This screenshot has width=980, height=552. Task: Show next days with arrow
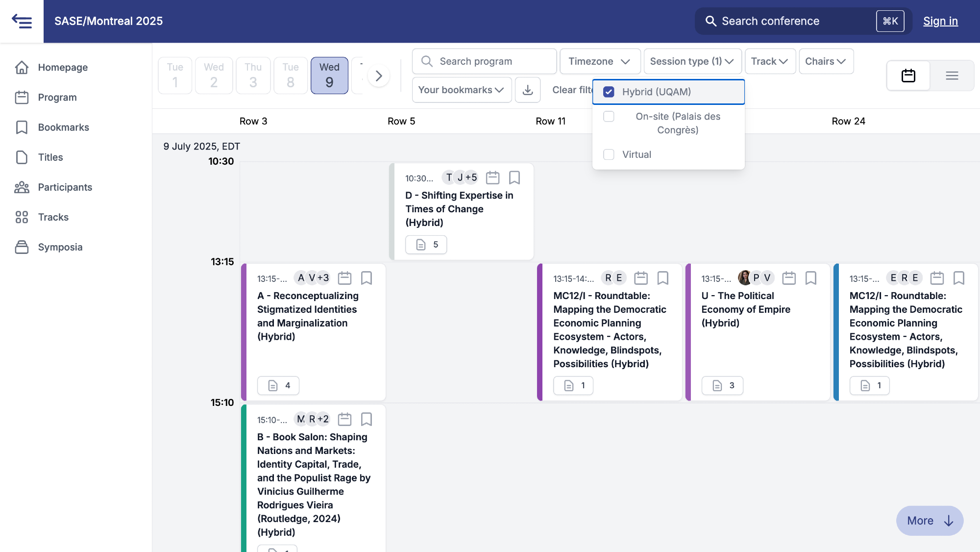coord(378,76)
